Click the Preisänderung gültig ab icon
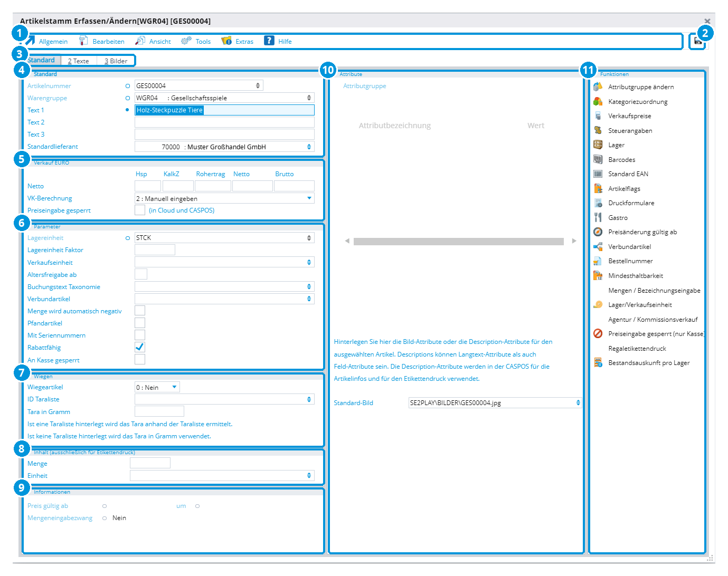 click(598, 232)
